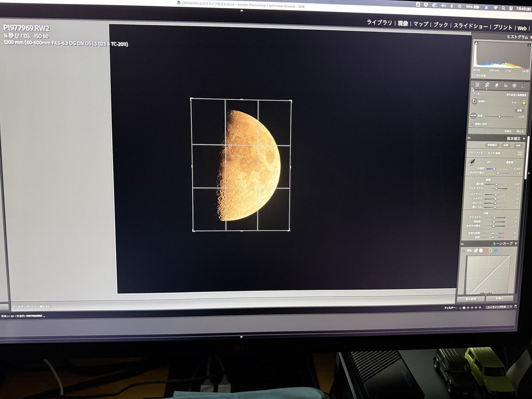Toggle トーンカーブ panel visibility eye
The image size is (532, 399).
[462, 244]
